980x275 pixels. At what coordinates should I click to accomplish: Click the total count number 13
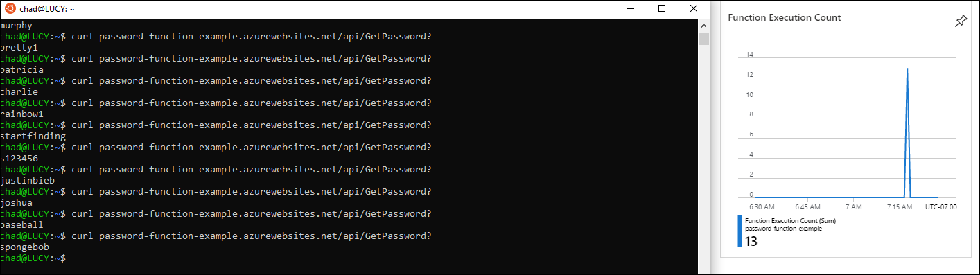pos(751,242)
